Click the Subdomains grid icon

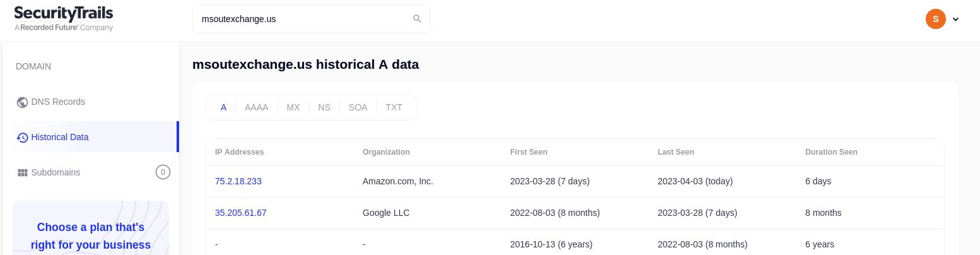[x=22, y=172]
